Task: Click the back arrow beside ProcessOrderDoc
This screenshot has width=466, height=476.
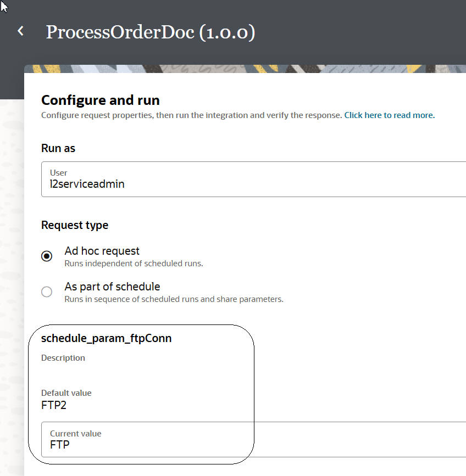Action: coord(21,31)
